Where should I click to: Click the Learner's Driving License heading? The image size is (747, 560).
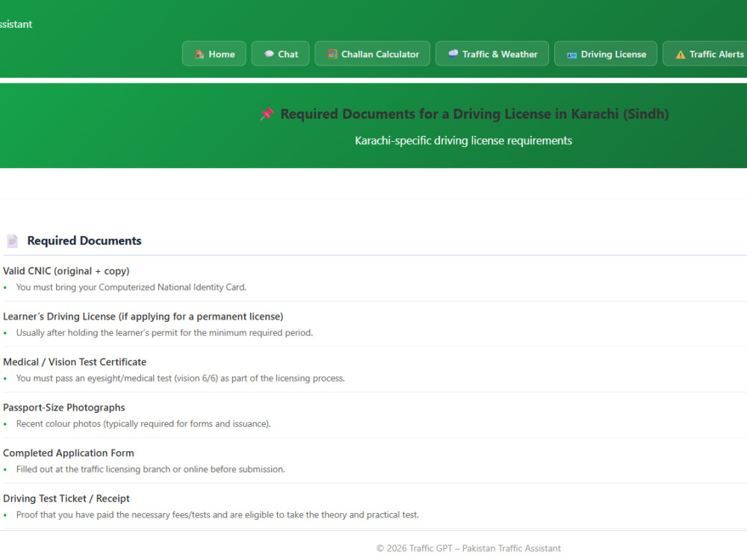(143, 317)
